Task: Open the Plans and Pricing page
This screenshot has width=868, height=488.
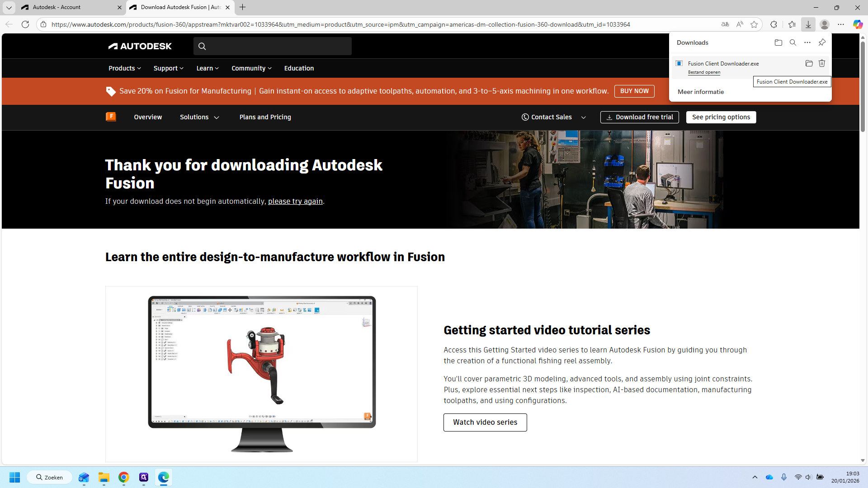Action: click(265, 117)
